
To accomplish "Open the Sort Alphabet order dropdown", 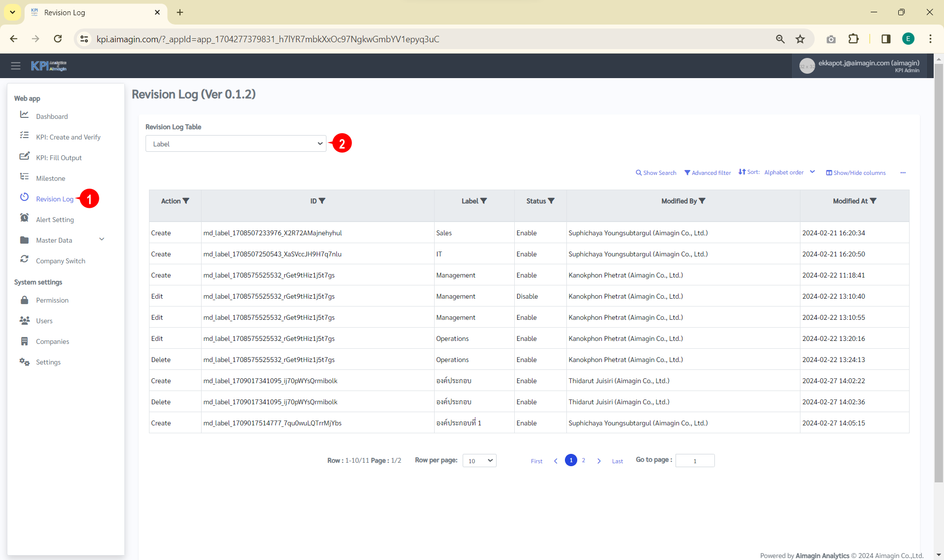I will (789, 172).
